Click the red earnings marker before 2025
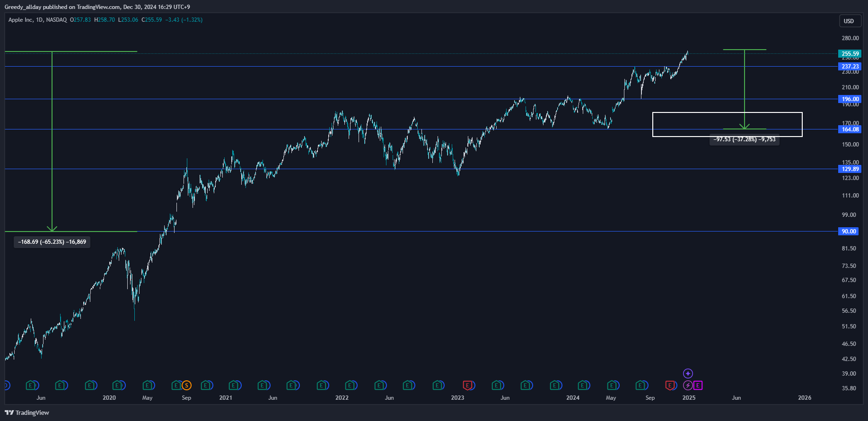 click(x=670, y=386)
